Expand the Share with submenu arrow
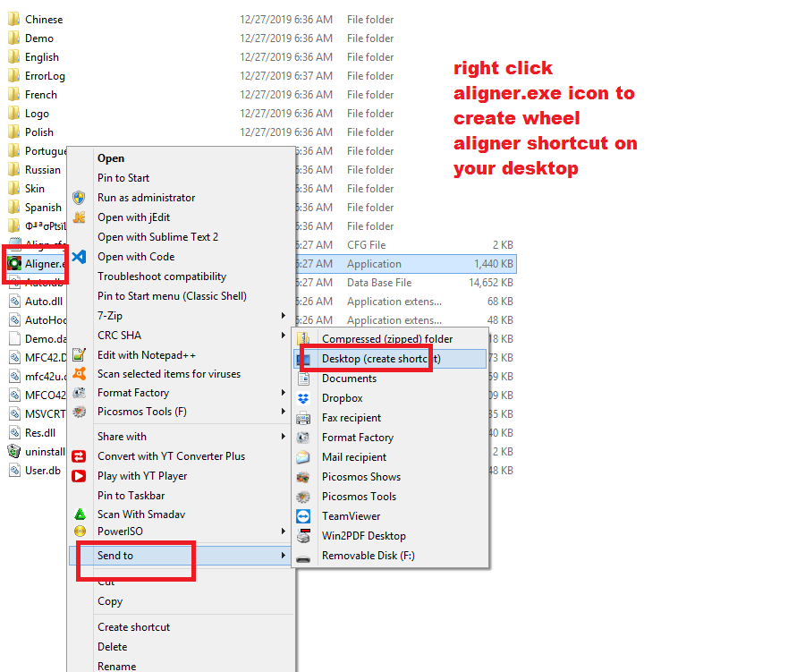The width and height of the screenshot is (788, 672). point(284,437)
